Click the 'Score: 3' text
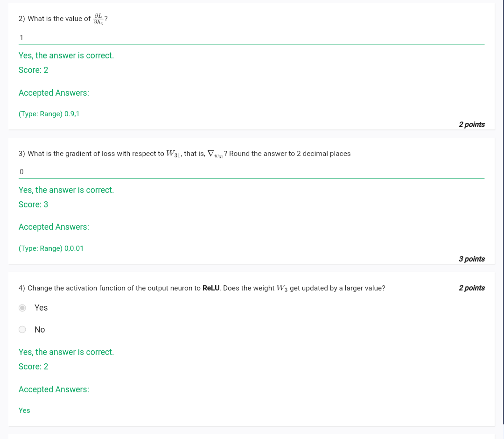This screenshot has height=439, width=504. pyautogui.click(x=34, y=205)
